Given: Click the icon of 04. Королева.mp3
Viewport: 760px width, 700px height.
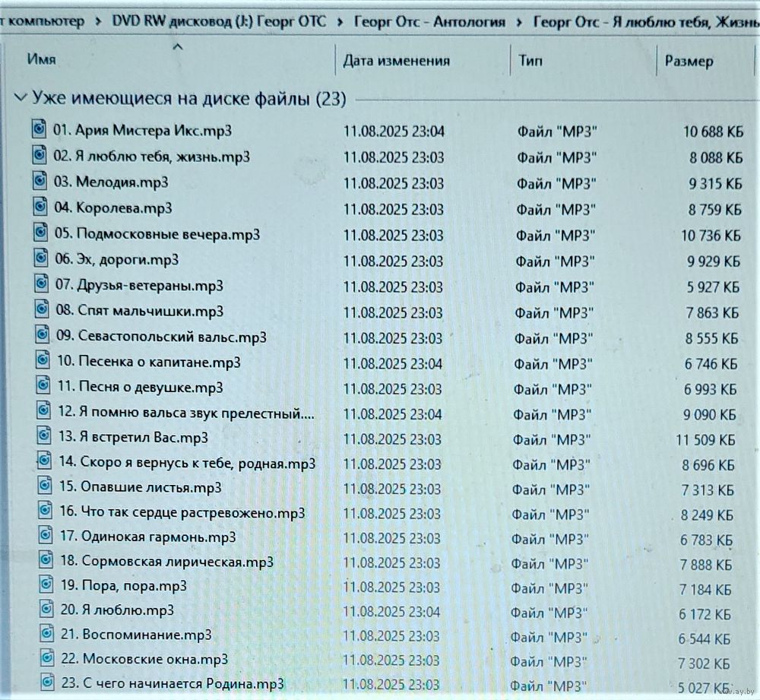Looking at the screenshot, I should click(x=40, y=207).
